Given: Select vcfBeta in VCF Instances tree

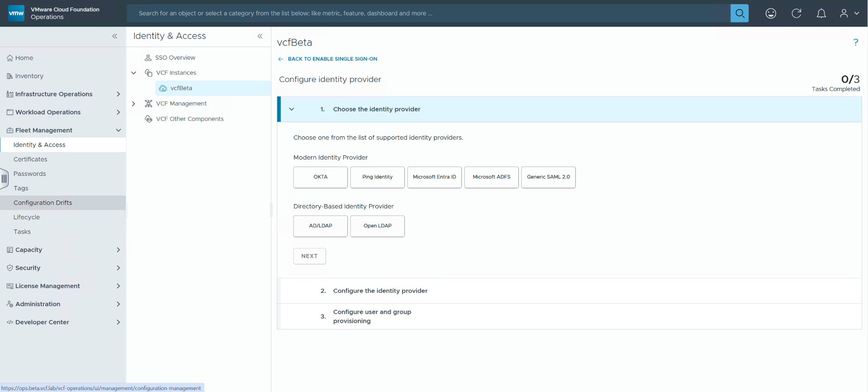Looking at the screenshot, I should (213, 88).
